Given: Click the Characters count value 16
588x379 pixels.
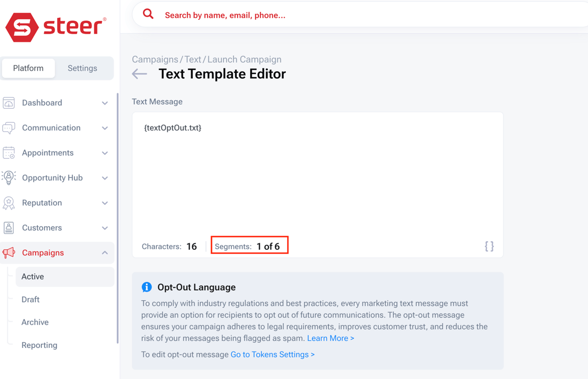Looking at the screenshot, I should (x=192, y=246).
